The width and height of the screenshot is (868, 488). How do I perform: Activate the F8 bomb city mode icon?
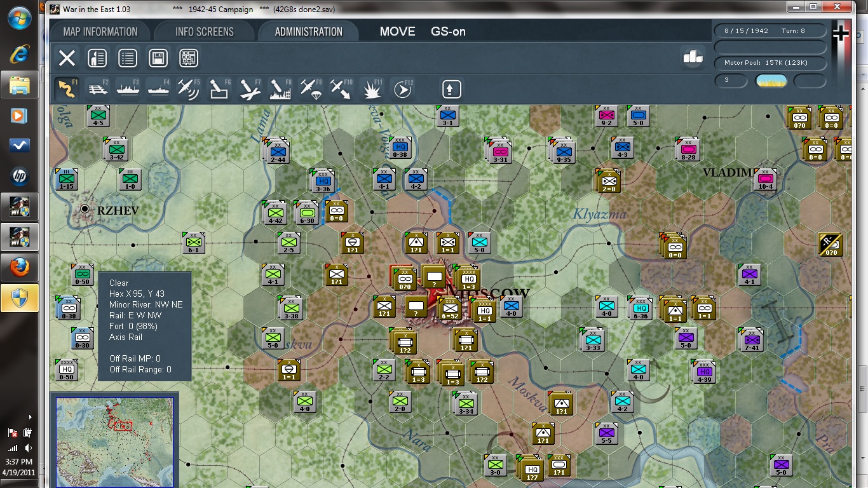pyautogui.click(x=281, y=89)
